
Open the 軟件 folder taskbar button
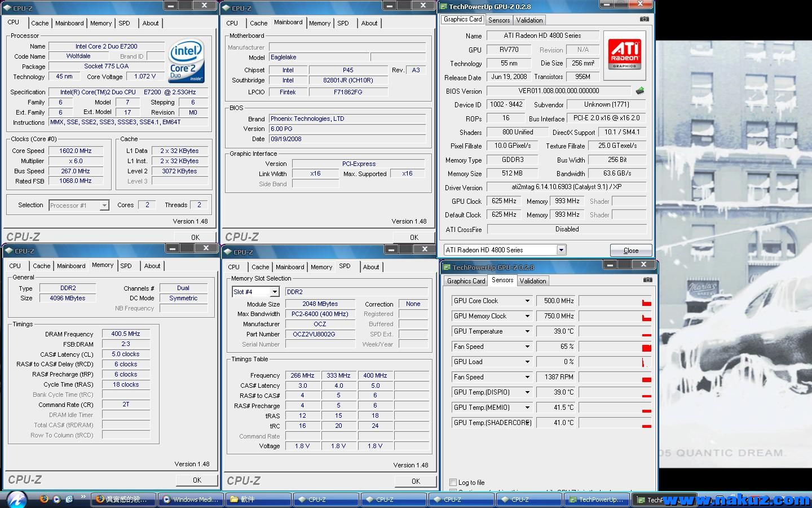(x=258, y=500)
